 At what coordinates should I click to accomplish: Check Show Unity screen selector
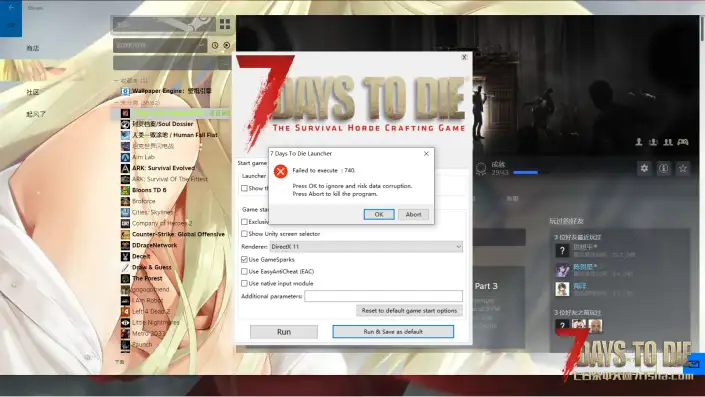coord(244,234)
